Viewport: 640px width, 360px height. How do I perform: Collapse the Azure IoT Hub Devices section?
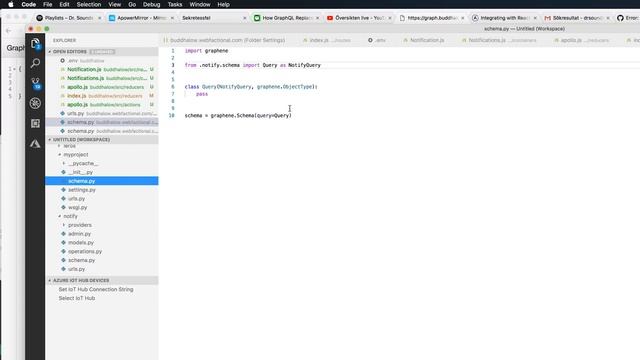[50, 280]
